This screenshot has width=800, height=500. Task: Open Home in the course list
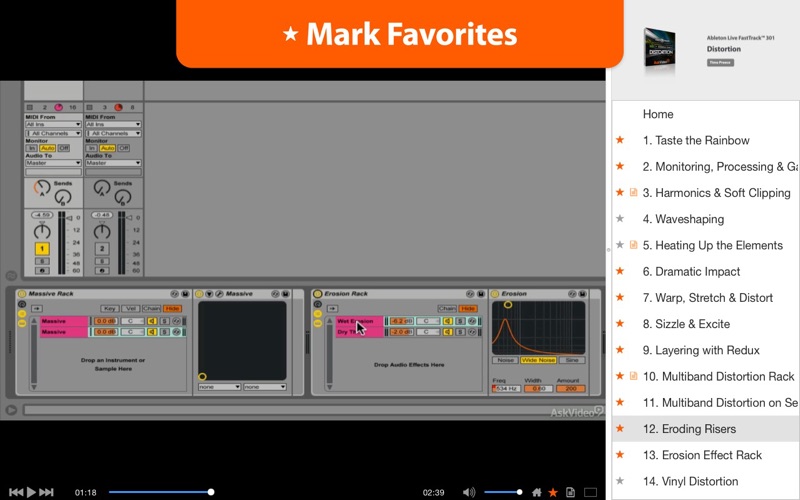point(658,114)
